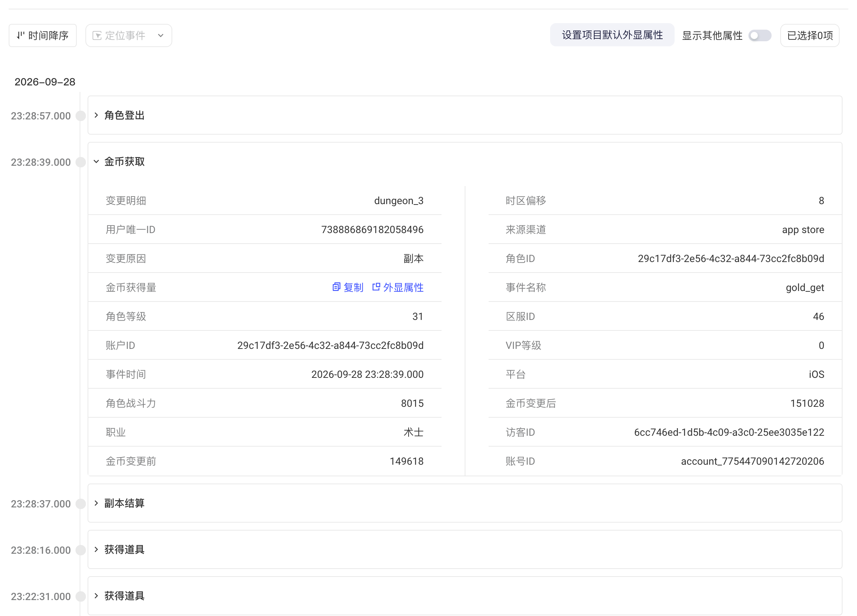Click 角色ID value in the right column
Viewport: 857px width, 616px height.
tap(731, 258)
